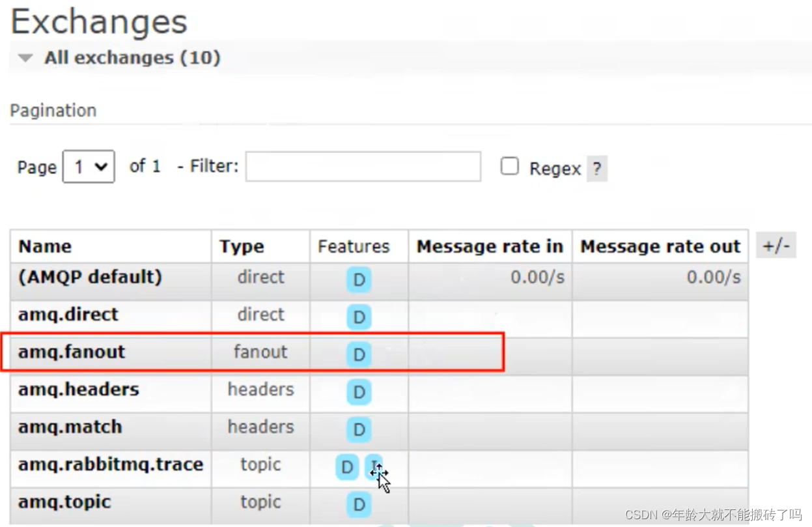Click the topic type cell of amq.rabbitmq.trace
Viewport: 812px width, 527px height.
point(260,465)
